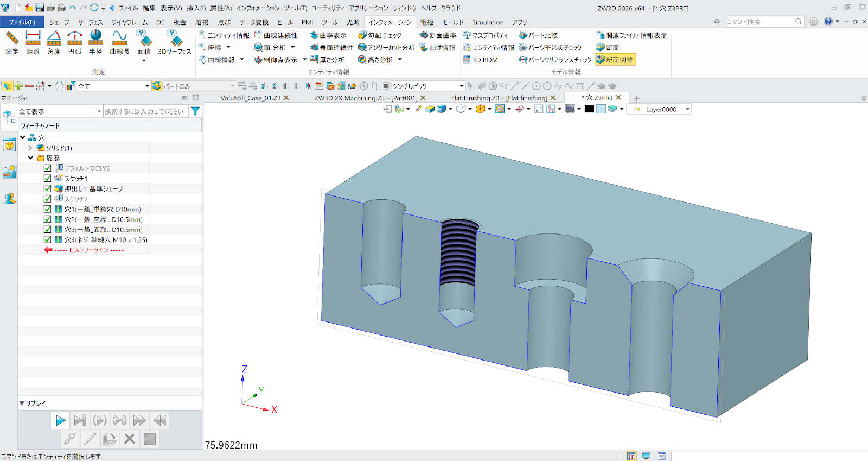Image resolution: width=868 pixels, height=461 pixels.
Task: Open アンダーカット分析 undercut analysis
Action: [x=386, y=48]
